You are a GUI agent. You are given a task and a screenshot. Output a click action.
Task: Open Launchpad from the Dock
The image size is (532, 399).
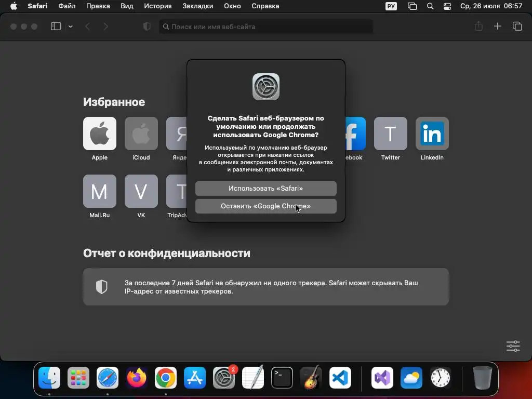(78, 378)
